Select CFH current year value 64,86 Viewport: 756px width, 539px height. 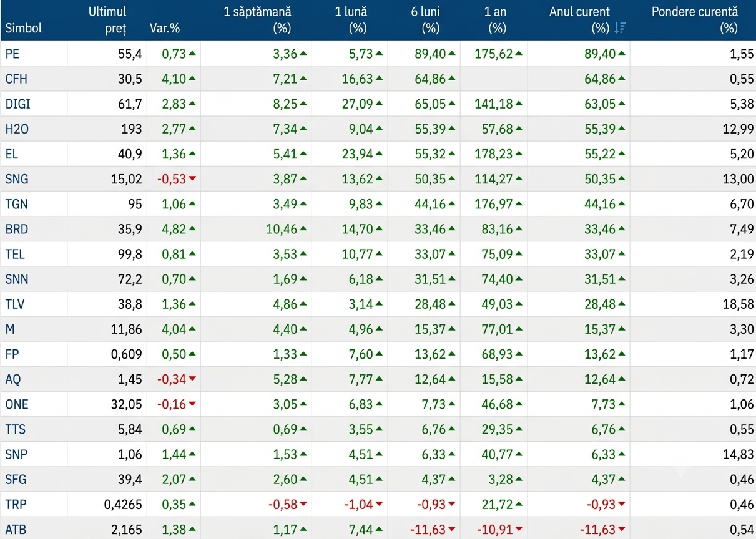(601, 79)
